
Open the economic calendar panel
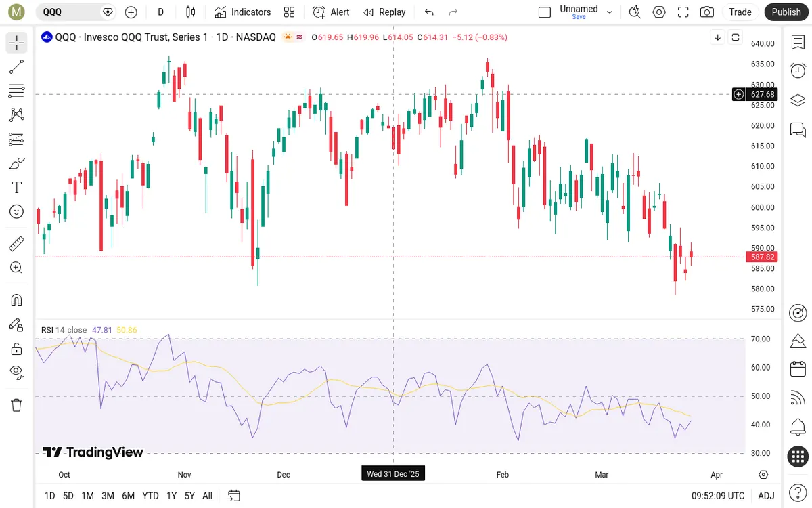click(x=798, y=369)
